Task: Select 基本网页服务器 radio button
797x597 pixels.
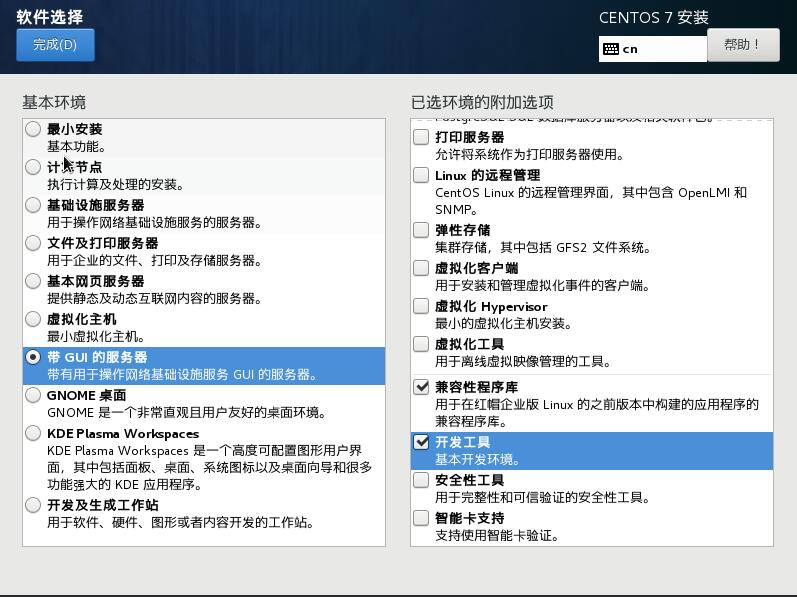Action: (33, 281)
